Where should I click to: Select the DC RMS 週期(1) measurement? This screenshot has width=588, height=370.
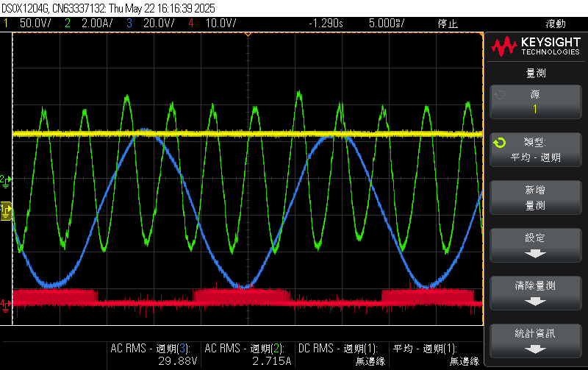tap(342, 355)
